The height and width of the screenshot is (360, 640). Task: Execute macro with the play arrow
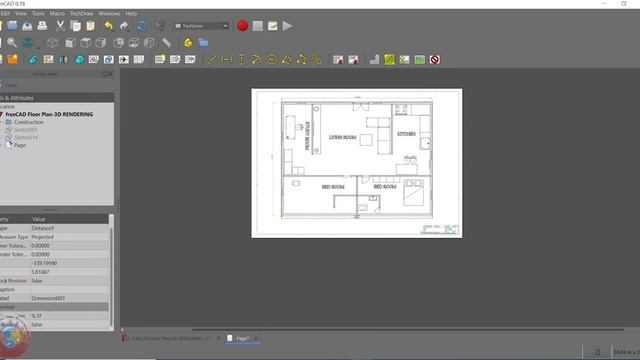[288, 26]
